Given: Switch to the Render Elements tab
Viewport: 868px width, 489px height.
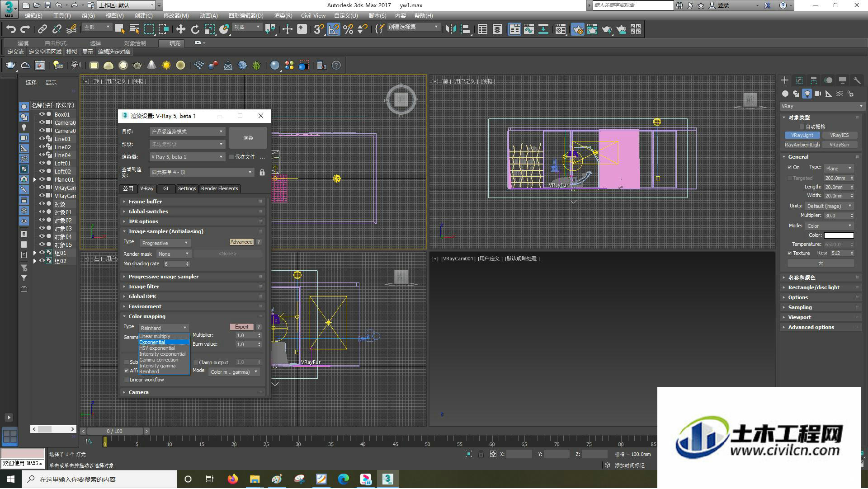Looking at the screenshot, I should coord(219,189).
